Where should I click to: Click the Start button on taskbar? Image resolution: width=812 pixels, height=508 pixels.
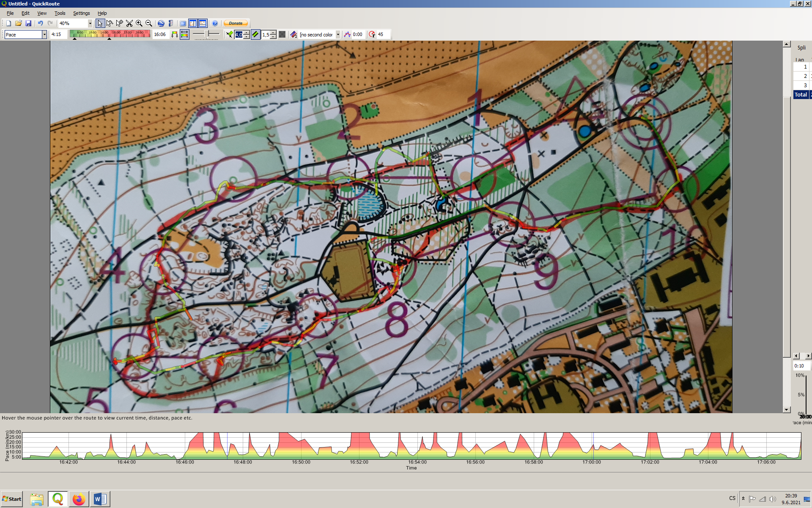(12, 499)
